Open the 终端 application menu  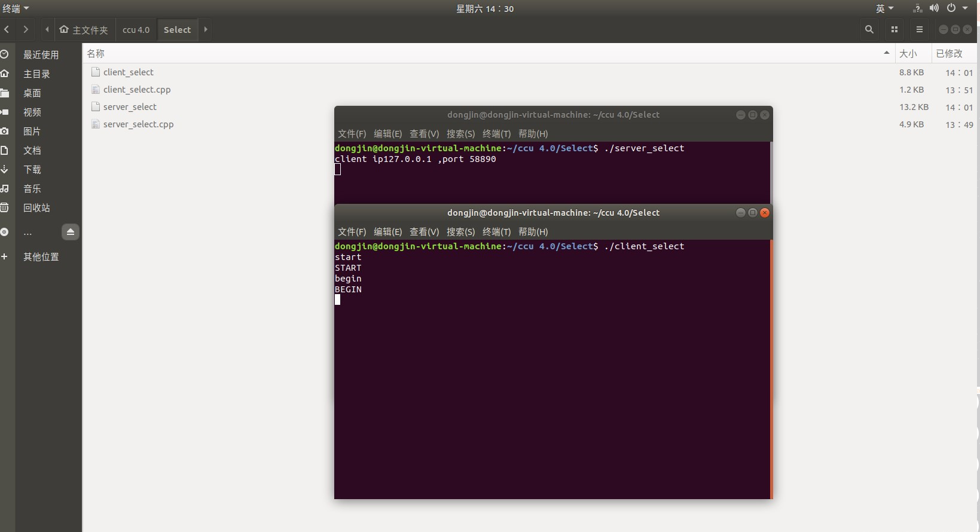pos(16,8)
